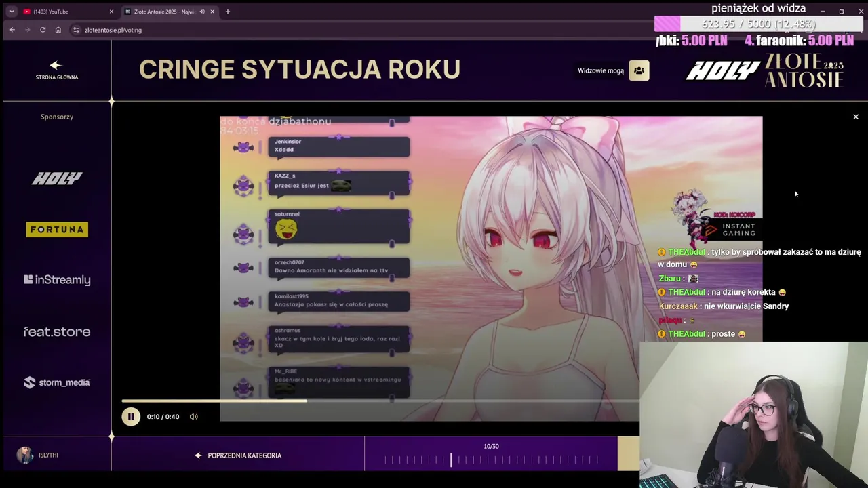Screen dimensions: 868x488
Task: Click the 0:10 / 0:40 time display
Action: [163, 417]
